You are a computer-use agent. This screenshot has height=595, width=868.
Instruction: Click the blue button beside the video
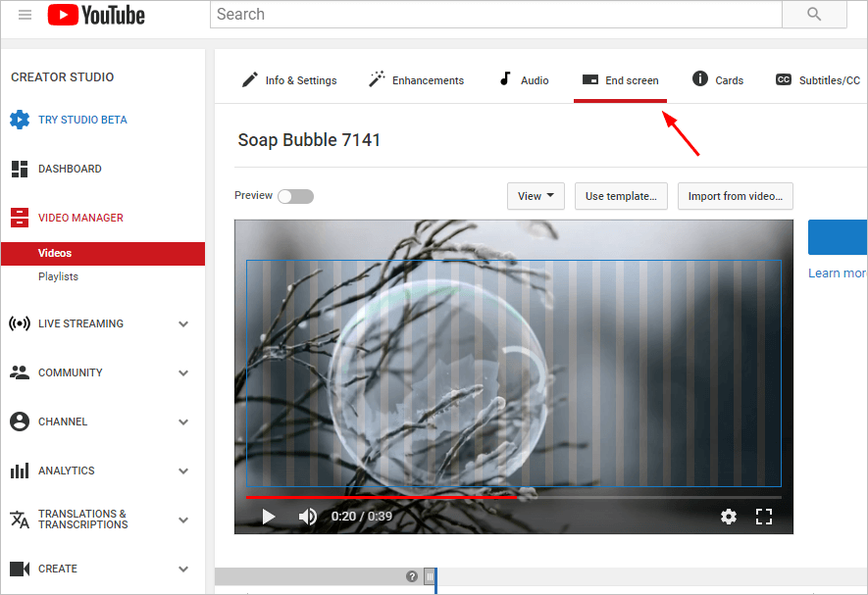point(838,237)
